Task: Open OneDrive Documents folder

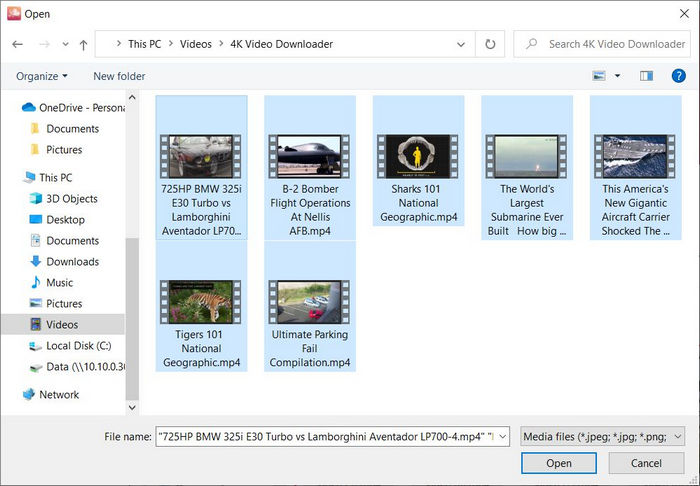Action: click(x=64, y=129)
